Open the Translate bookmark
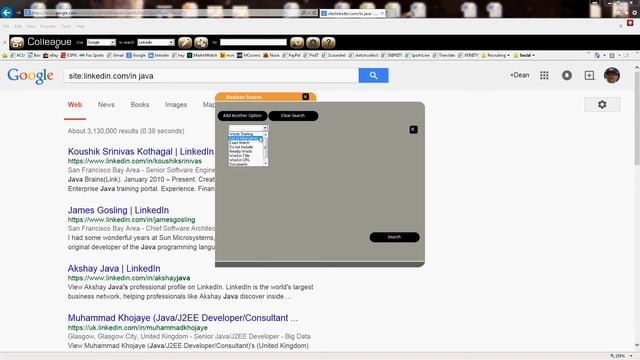Image resolution: width=640 pixels, height=360 pixels. pyautogui.click(x=444, y=55)
